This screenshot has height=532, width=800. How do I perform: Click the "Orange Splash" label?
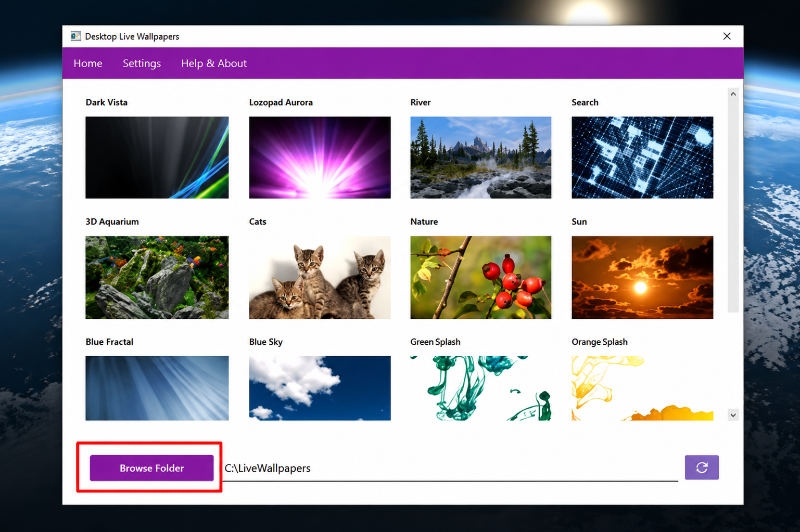pos(599,342)
